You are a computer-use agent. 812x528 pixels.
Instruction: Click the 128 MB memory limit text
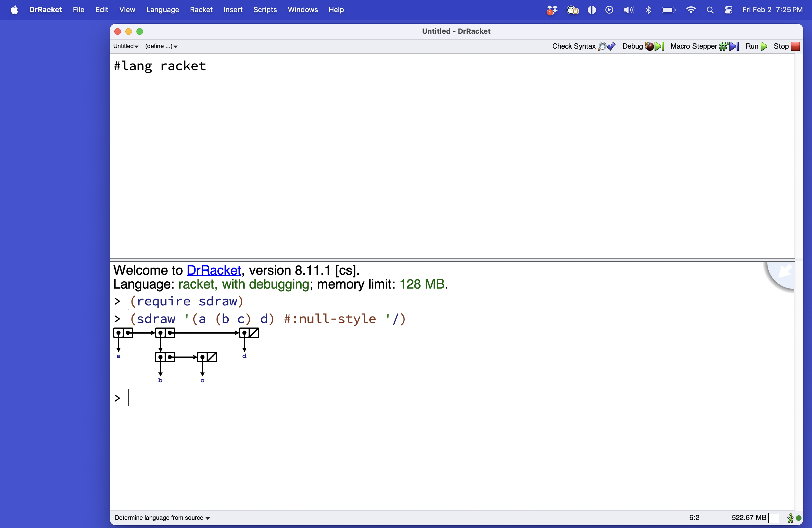422,284
